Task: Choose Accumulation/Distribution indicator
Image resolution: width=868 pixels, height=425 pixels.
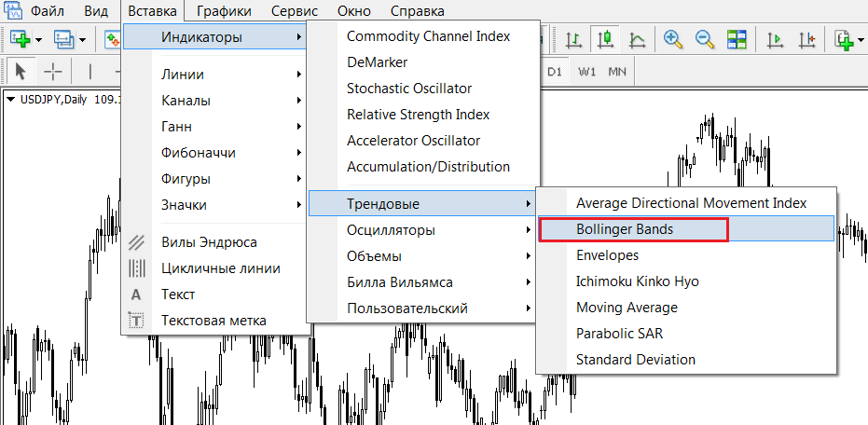Action: click(422, 167)
